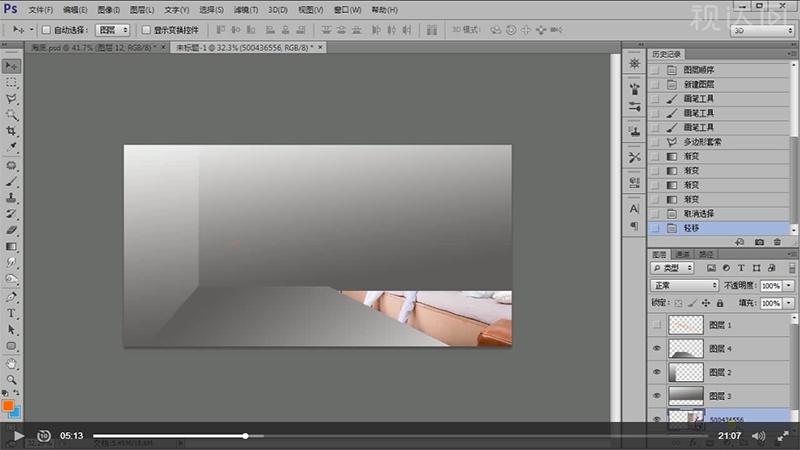Open the 填充 fill arrow dropdown
800x450 pixels.
(789, 303)
